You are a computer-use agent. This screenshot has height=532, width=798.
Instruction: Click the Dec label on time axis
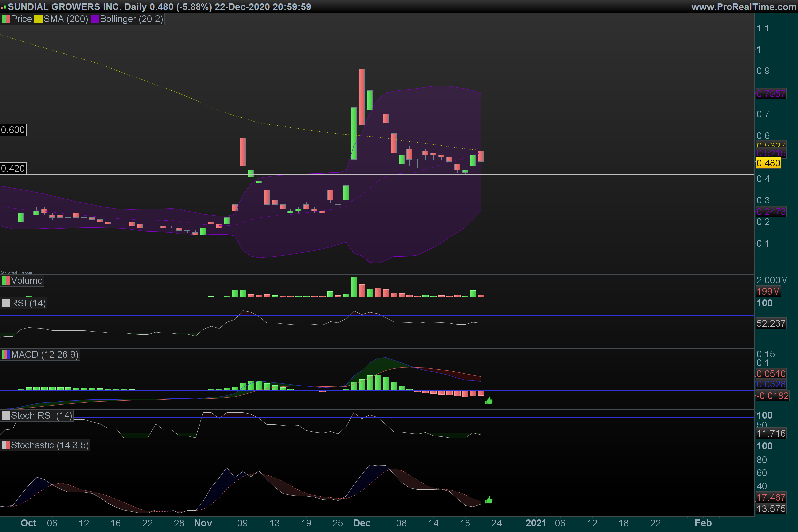[x=362, y=523]
